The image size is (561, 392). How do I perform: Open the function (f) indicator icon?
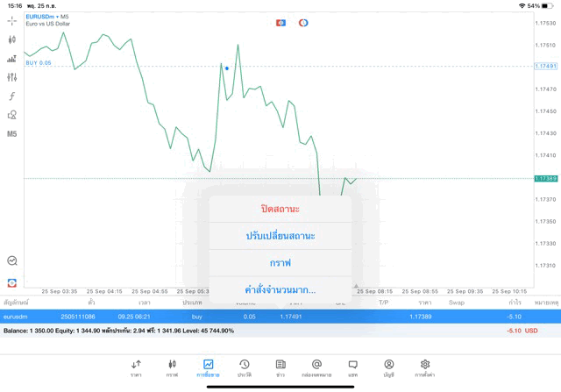12,96
